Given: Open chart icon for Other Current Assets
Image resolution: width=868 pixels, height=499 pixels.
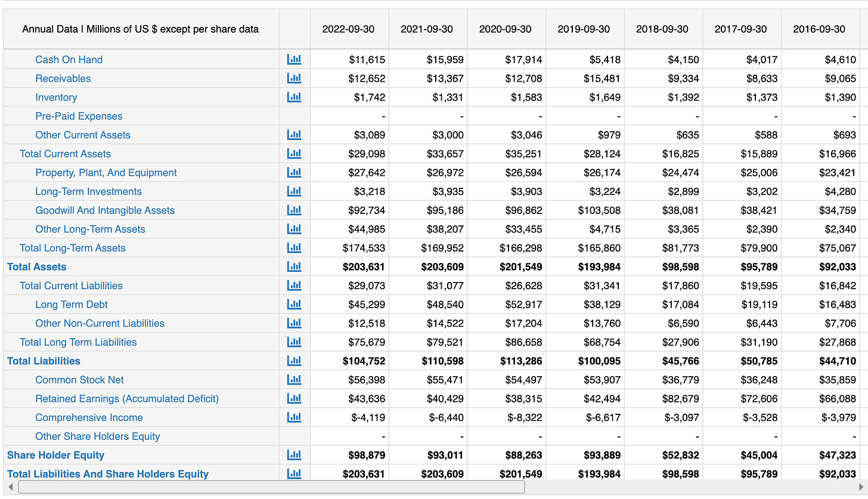Looking at the screenshot, I should coord(294,135).
